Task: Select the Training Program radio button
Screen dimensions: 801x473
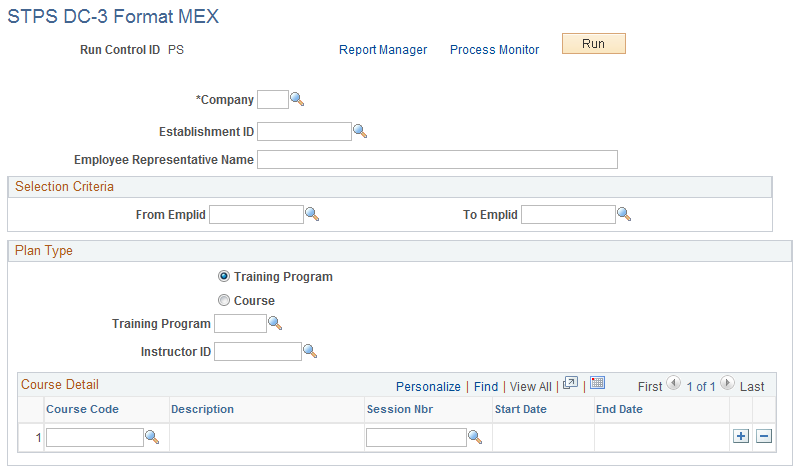Action: pos(224,277)
